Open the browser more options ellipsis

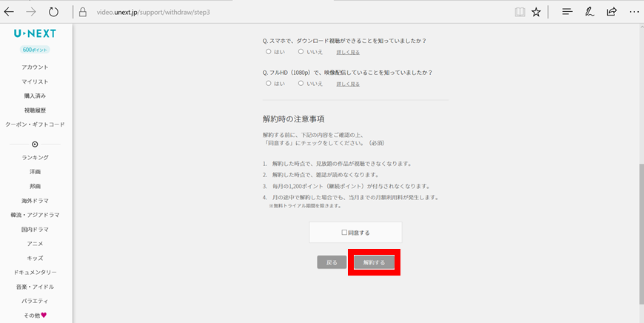coord(634,12)
